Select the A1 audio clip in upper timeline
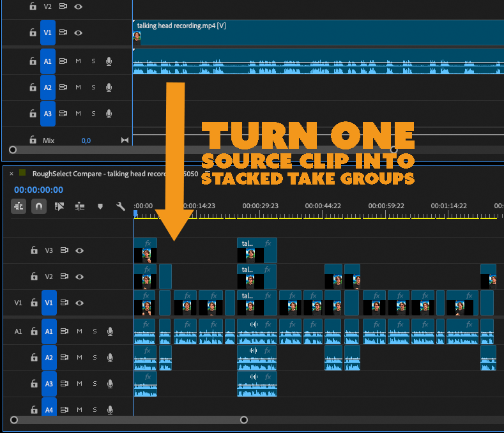This screenshot has height=433, width=504. [318, 61]
